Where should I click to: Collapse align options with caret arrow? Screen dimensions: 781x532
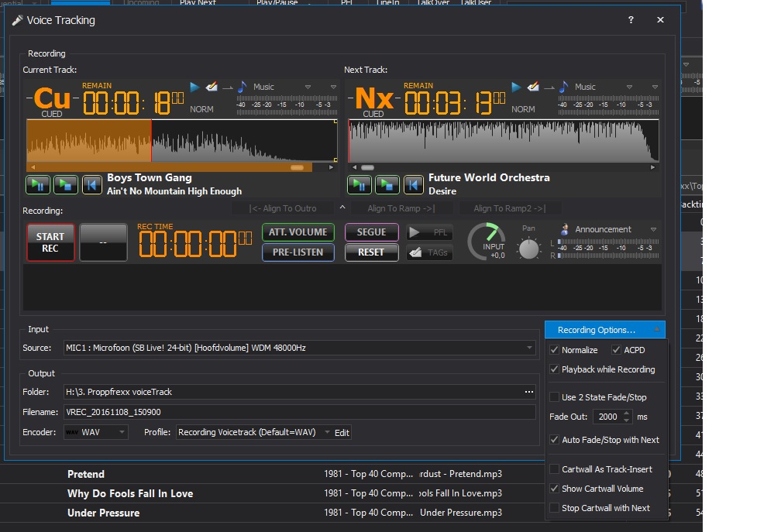pos(342,207)
